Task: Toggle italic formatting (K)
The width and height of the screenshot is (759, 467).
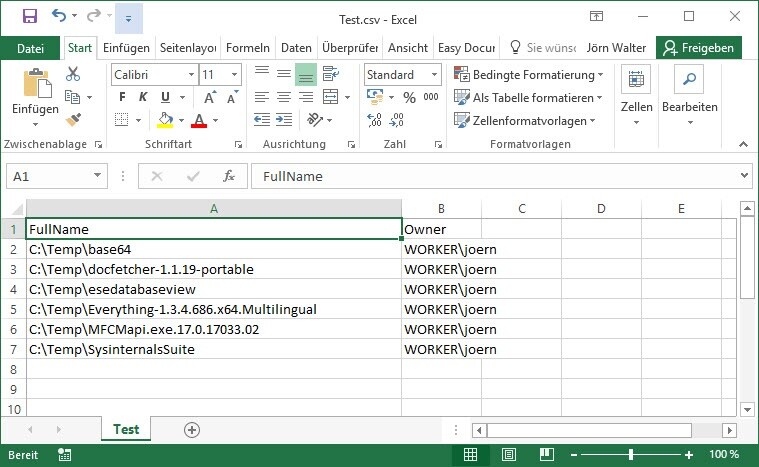Action: (145, 97)
